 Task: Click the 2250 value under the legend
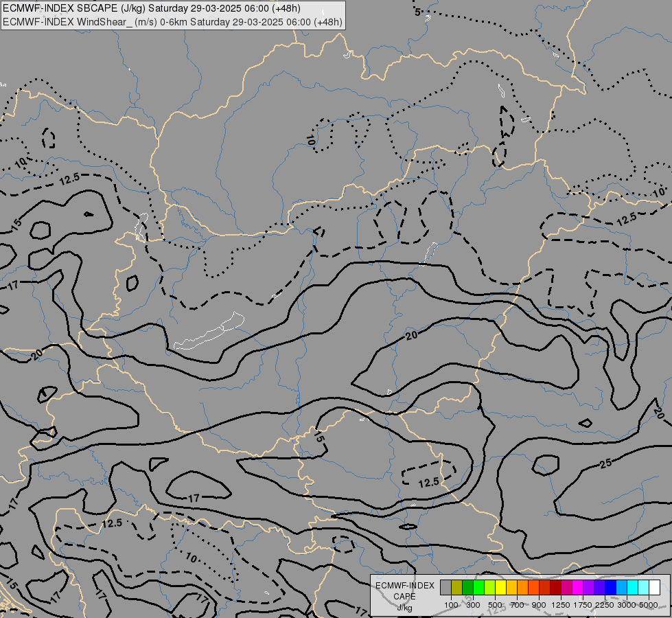[x=605, y=605]
